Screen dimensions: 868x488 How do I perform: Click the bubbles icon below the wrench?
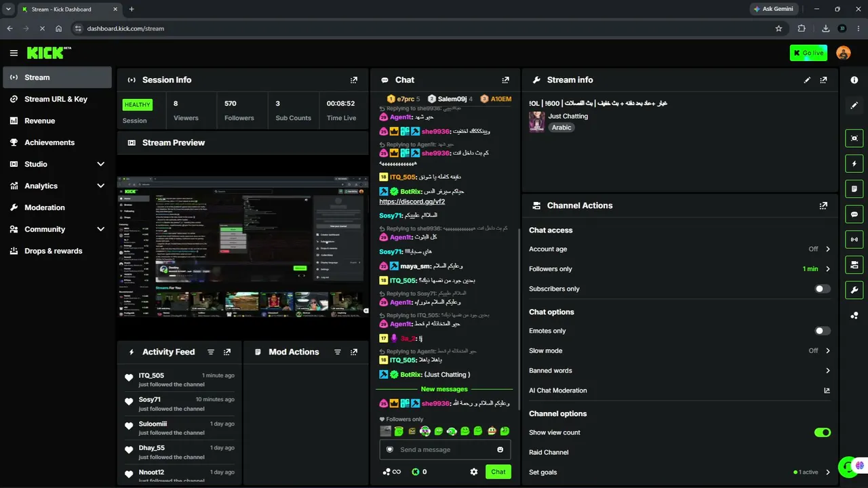click(854, 315)
